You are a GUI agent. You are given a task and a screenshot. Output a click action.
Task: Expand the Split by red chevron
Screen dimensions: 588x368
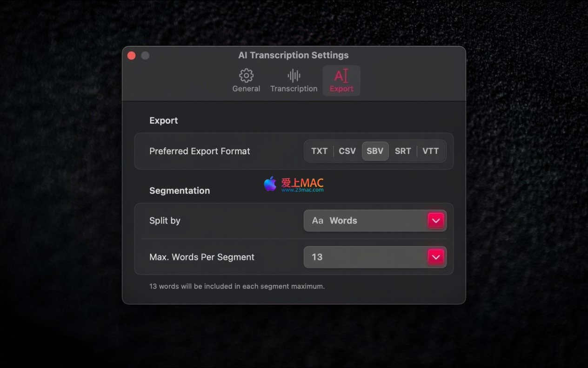(x=436, y=221)
